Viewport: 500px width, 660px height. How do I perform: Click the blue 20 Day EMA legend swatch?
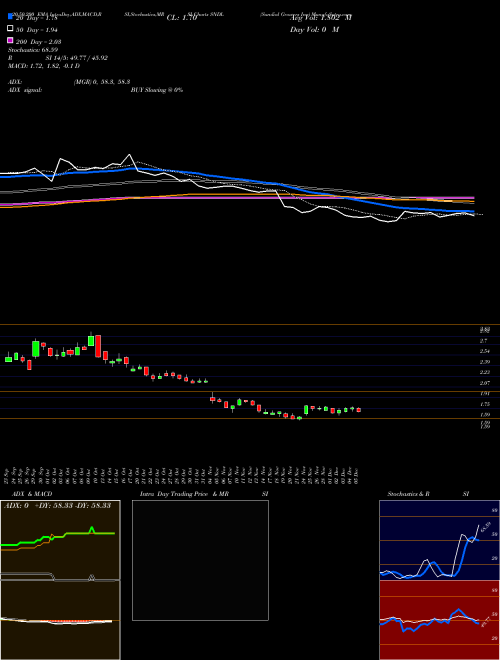[x=11, y=17]
